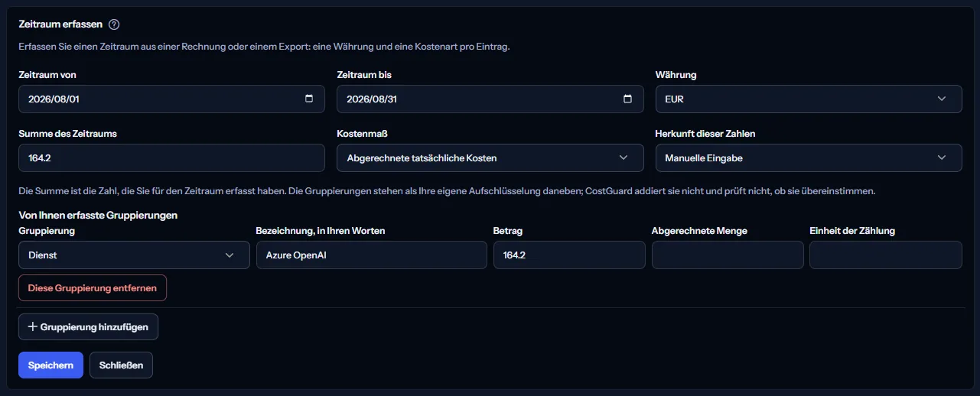This screenshot has width=980, height=396.
Task: Click the Kostenmaß label
Action: point(363,134)
